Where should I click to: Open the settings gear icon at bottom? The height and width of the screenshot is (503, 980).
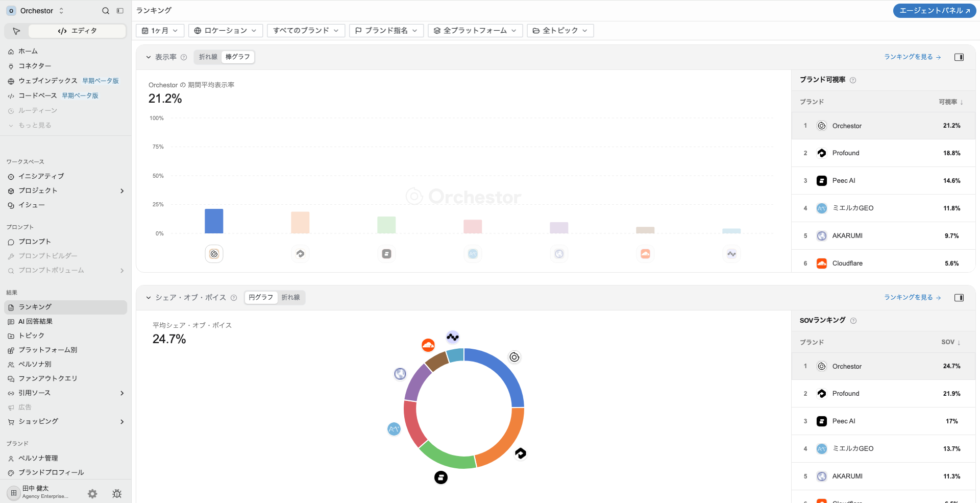92,494
